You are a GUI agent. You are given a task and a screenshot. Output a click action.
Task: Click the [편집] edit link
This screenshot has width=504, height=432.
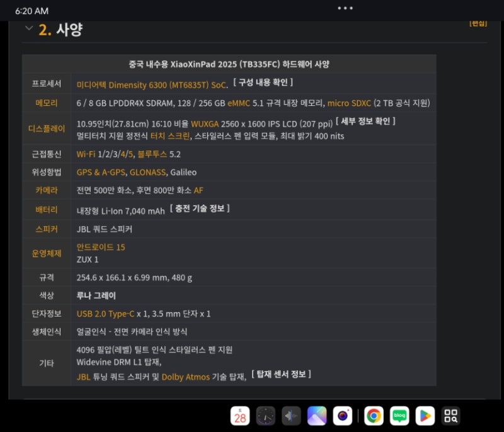(478, 23)
